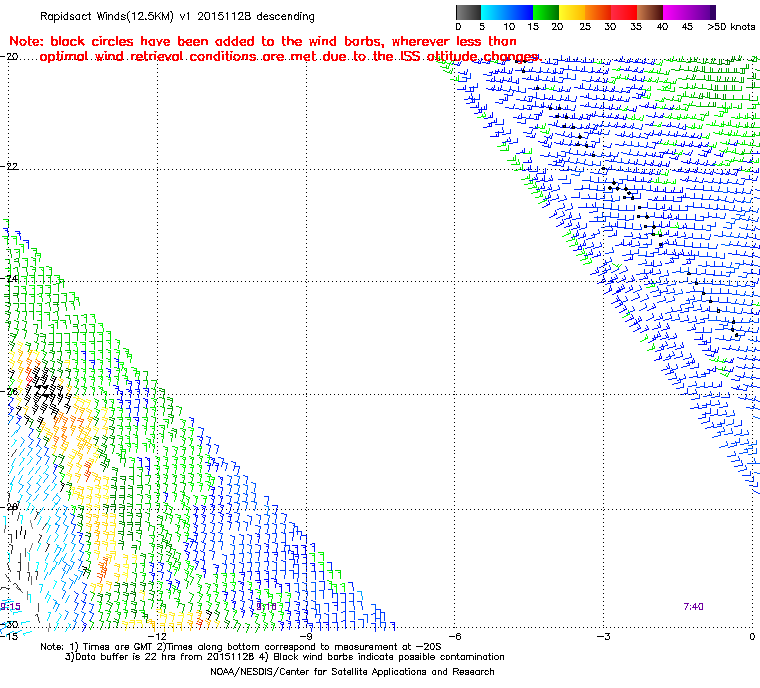Click the purple '7:40' swath time label
This screenshot has width=760, height=688.
click(x=693, y=607)
